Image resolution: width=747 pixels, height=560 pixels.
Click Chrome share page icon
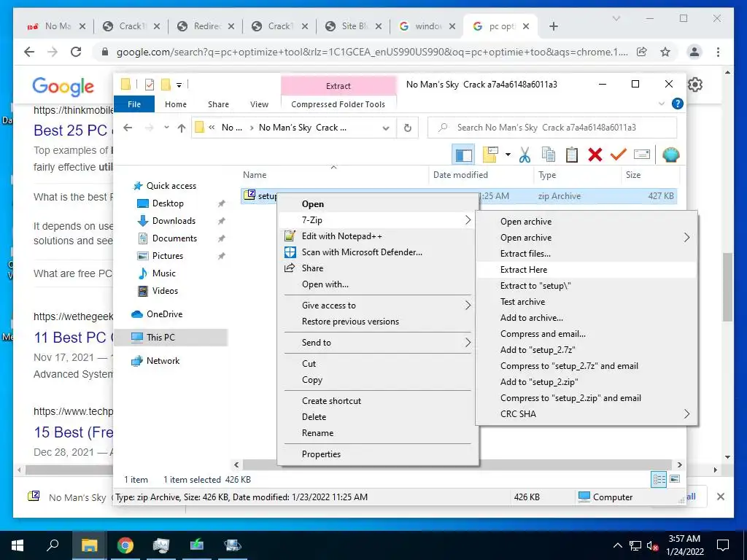click(642, 52)
